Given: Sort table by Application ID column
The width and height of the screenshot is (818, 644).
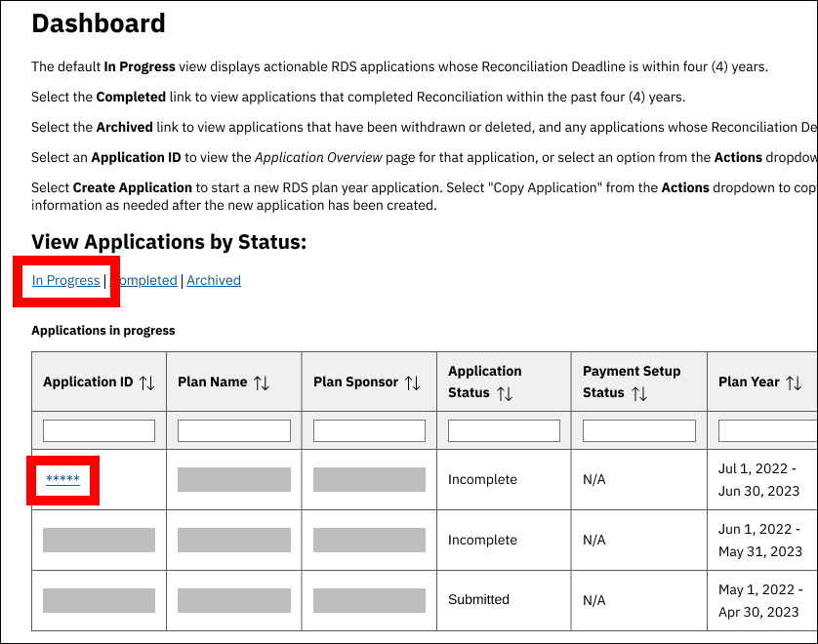Looking at the screenshot, I should click(x=147, y=382).
